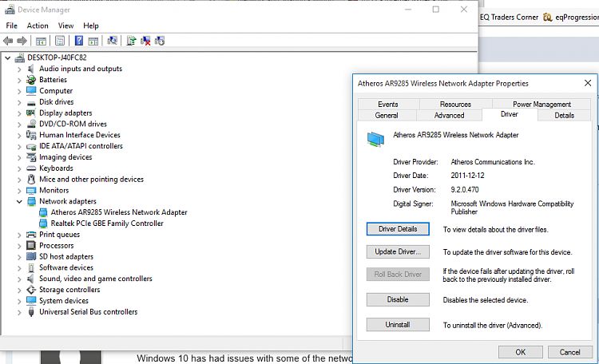Open the View menu

click(x=65, y=26)
